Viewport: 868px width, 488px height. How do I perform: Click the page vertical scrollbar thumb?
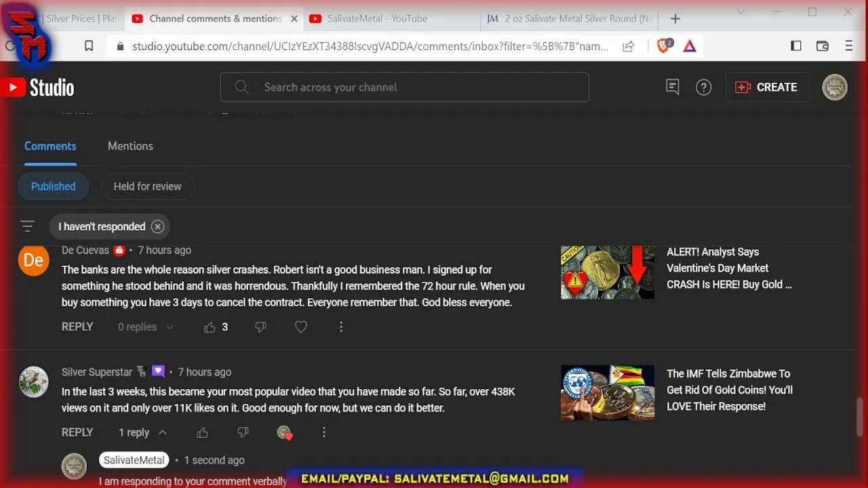859,417
